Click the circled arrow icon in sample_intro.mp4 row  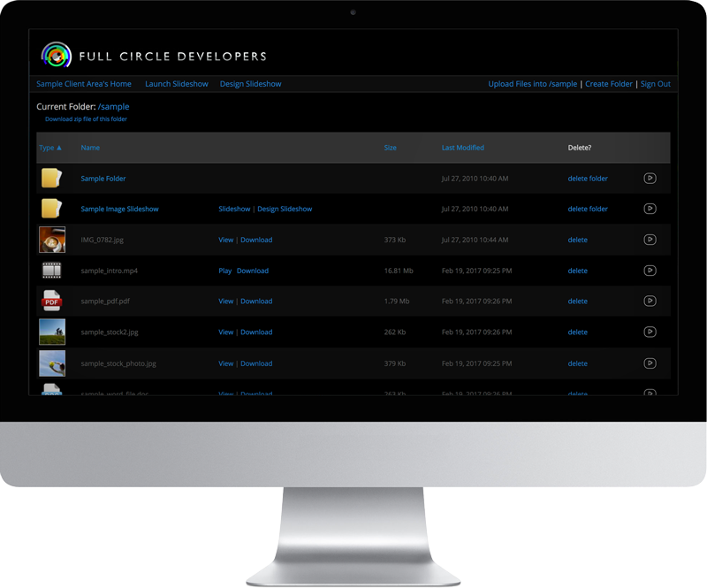pyautogui.click(x=650, y=271)
